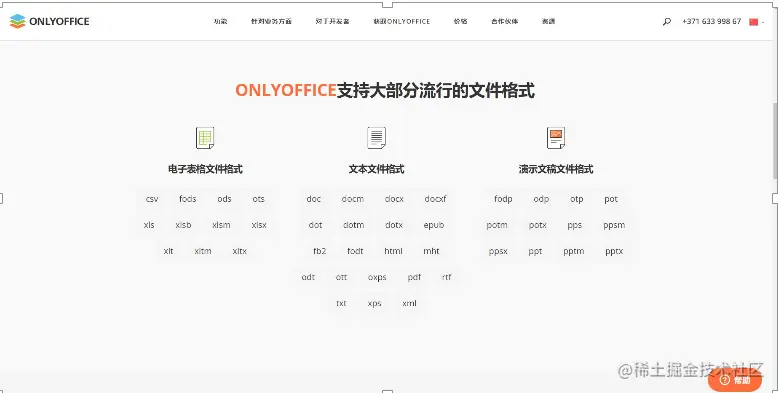Image resolution: width=778 pixels, height=393 pixels.
Task: Click the xps format tag
Action: point(375,303)
